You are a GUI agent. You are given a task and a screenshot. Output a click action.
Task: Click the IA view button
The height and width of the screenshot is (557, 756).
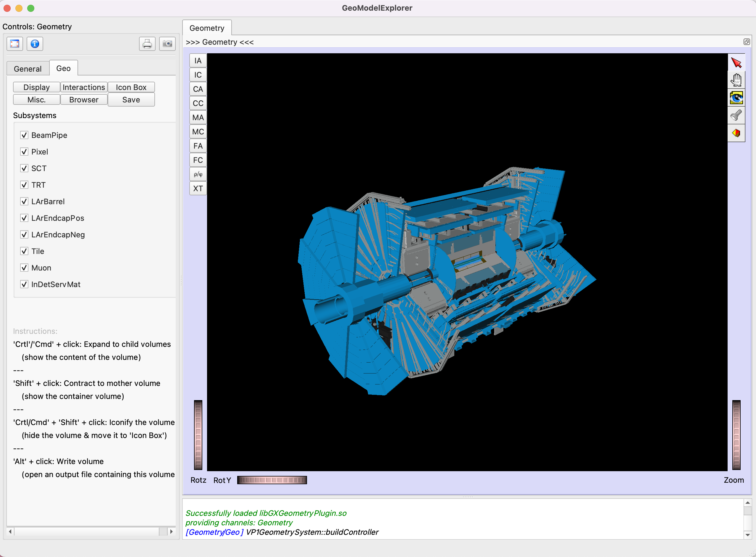[x=198, y=61]
